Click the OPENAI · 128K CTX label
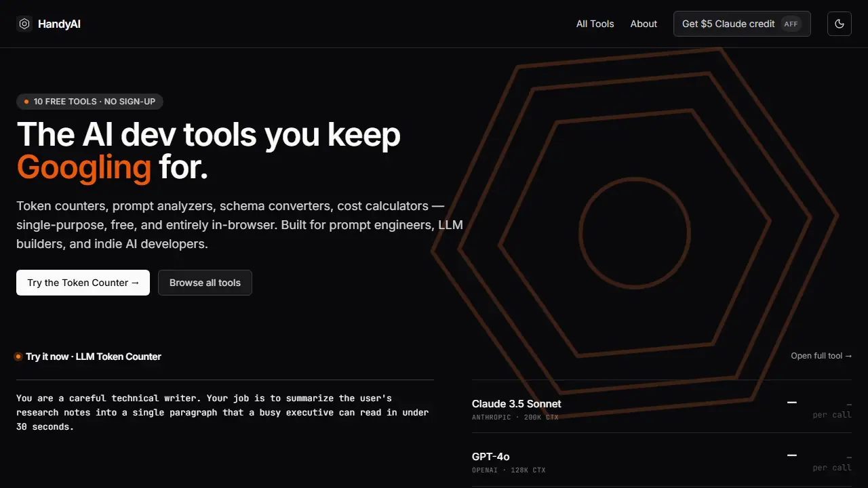 pos(509,470)
